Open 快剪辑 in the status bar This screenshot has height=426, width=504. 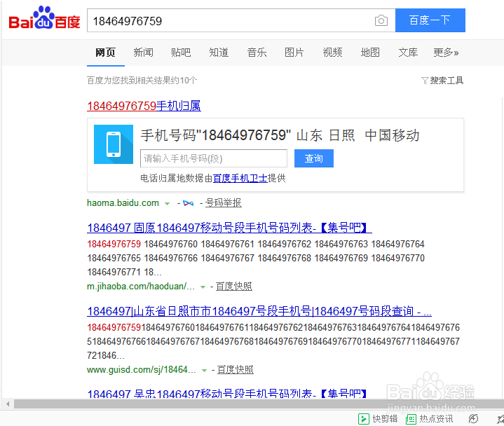(x=378, y=419)
